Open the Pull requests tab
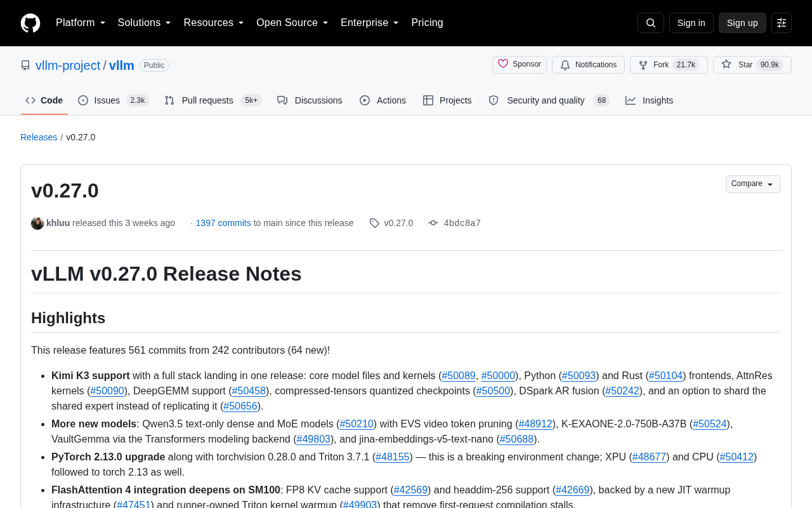This screenshot has width=812, height=508. tap(213, 100)
